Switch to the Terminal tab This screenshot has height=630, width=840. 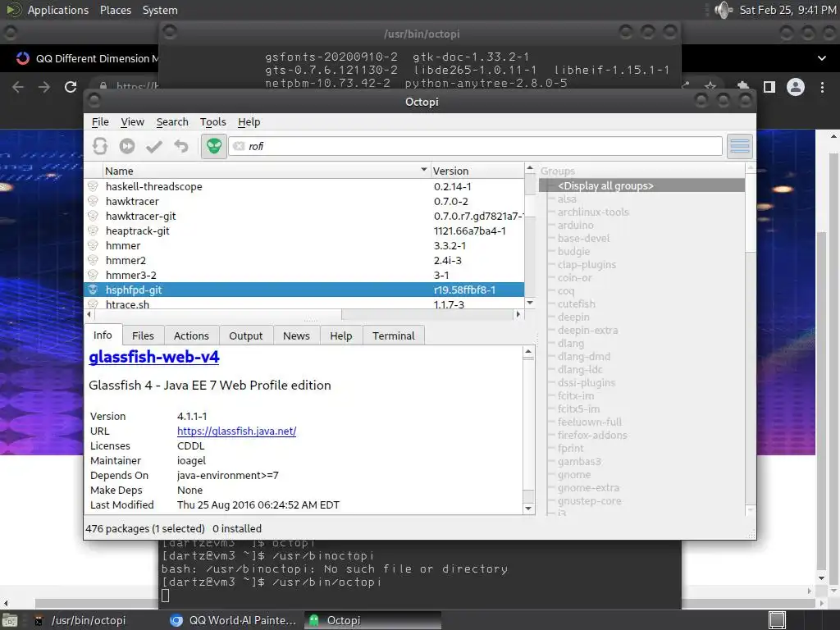tap(394, 336)
